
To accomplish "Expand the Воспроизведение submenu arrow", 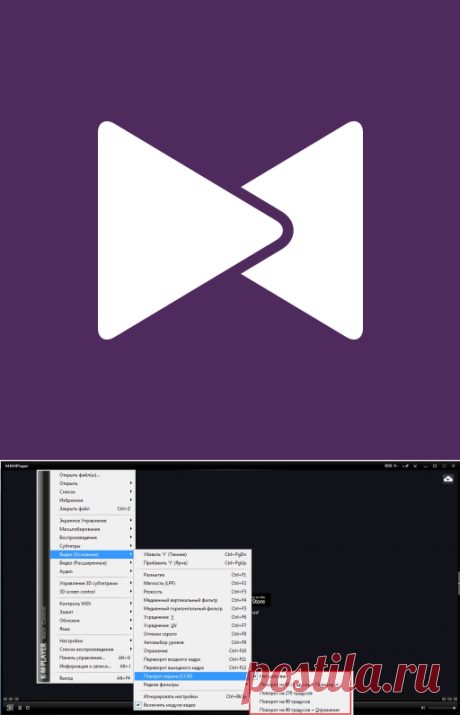I will [131, 537].
